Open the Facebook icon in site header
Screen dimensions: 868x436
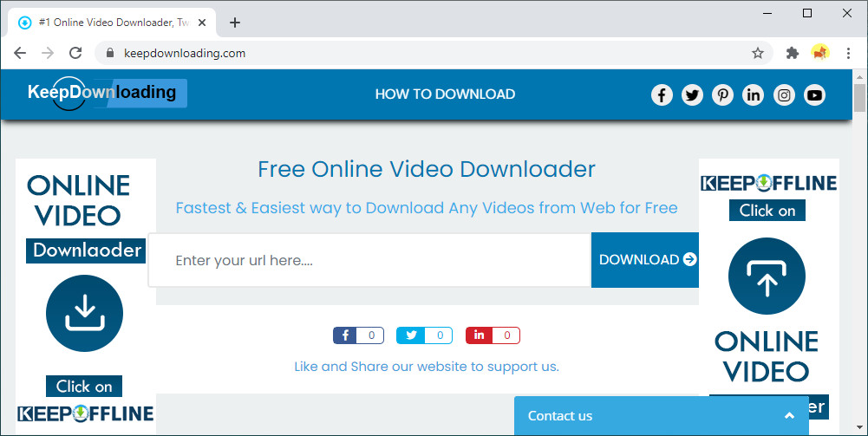(x=662, y=94)
